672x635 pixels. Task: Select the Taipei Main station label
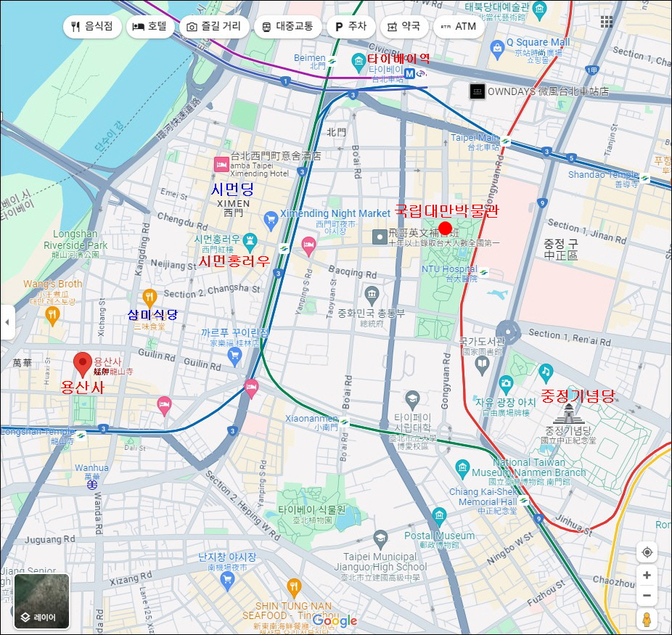point(475,142)
